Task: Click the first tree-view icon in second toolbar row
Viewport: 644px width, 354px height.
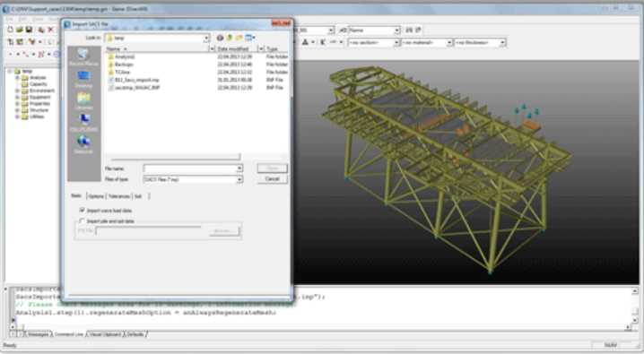Action: [x=10, y=42]
